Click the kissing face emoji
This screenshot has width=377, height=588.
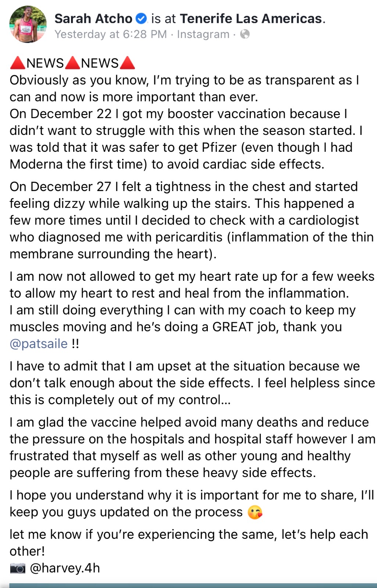pos(255,512)
